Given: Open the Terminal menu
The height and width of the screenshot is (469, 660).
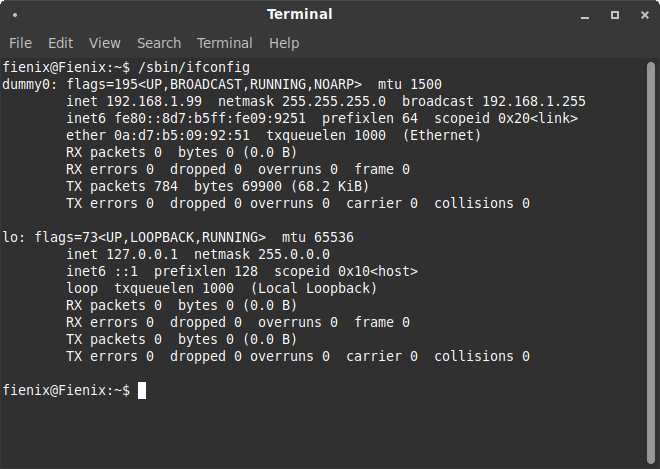Looking at the screenshot, I should tap(224, 43).
